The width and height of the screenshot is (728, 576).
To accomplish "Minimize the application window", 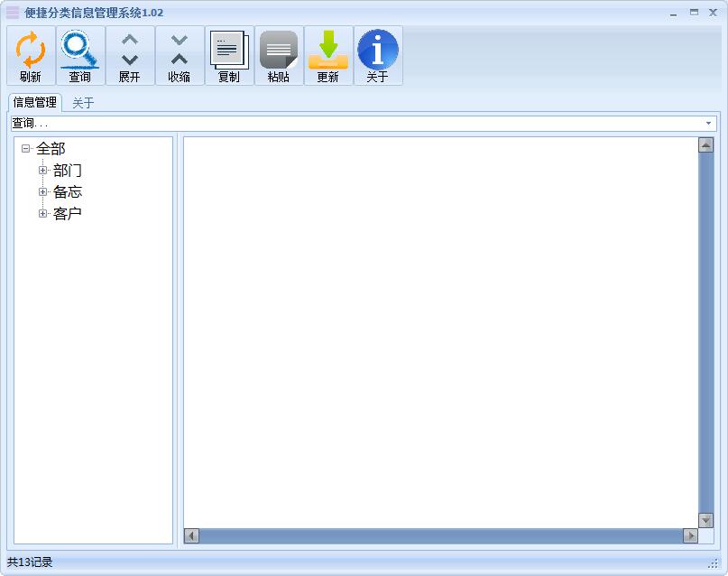I will tap(673, 13).
